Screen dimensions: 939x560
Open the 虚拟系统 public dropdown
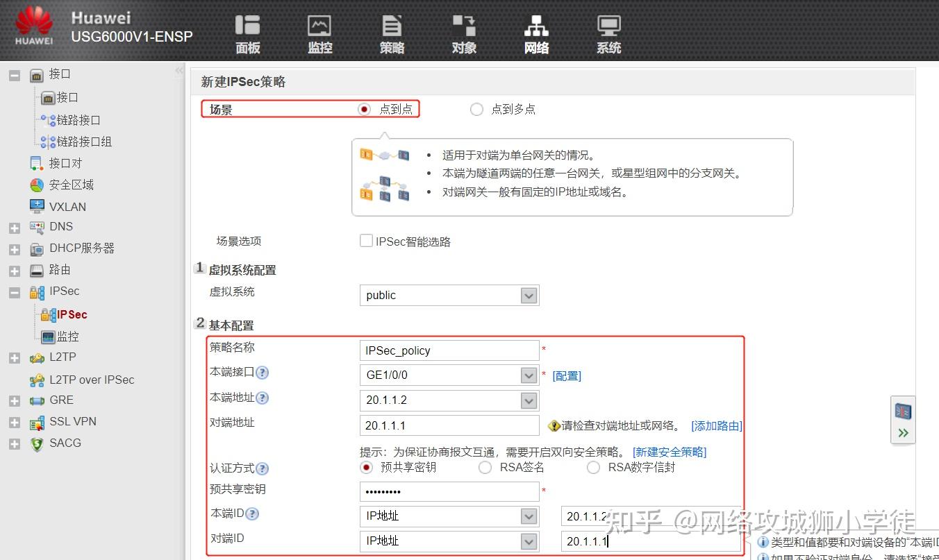(x=530, y=295)
